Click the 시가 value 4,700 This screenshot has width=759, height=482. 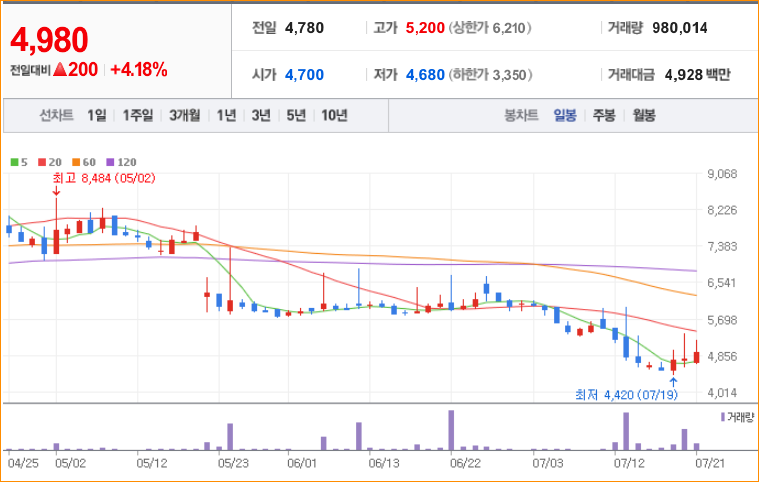coord(304,75)
